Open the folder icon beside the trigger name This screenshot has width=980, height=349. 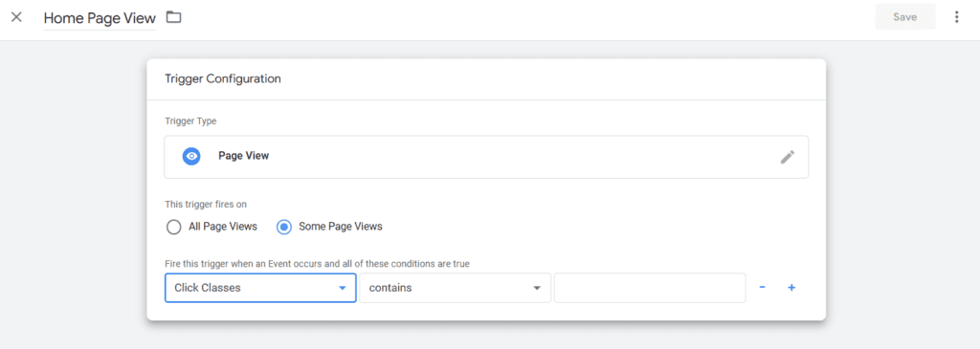tap(174, 17)
